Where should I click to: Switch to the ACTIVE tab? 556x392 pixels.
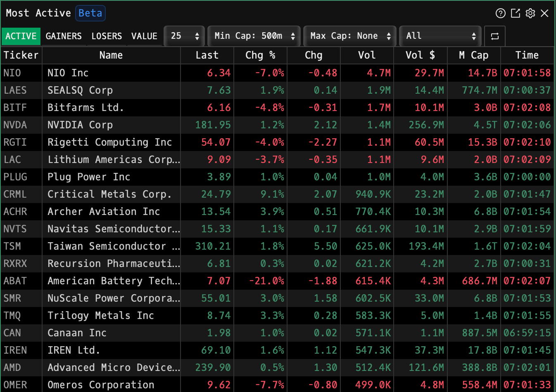[21, 36]
